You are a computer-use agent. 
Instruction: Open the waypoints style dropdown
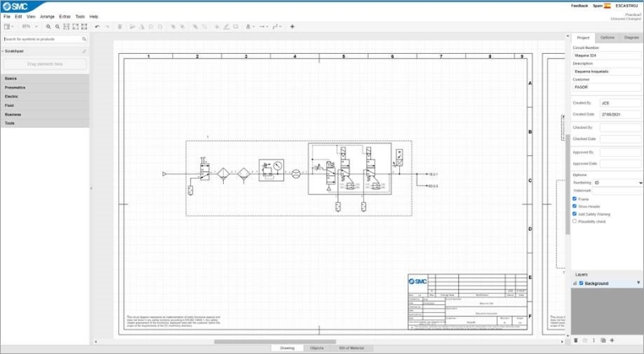[x=277, y=27]
